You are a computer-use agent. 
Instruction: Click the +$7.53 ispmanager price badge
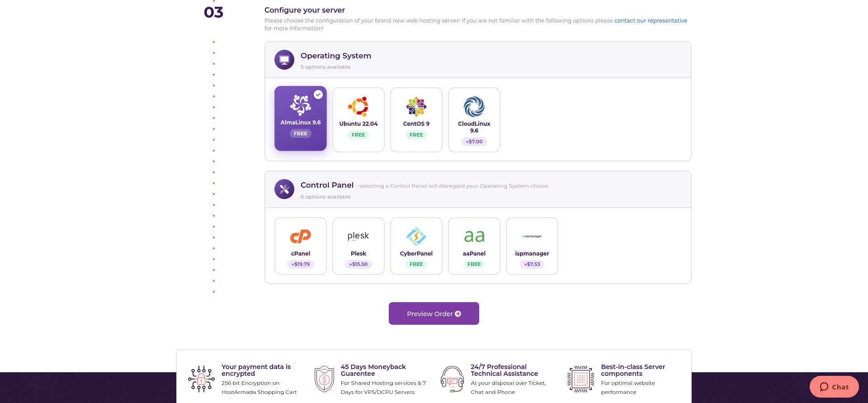[x=532, y=264]
